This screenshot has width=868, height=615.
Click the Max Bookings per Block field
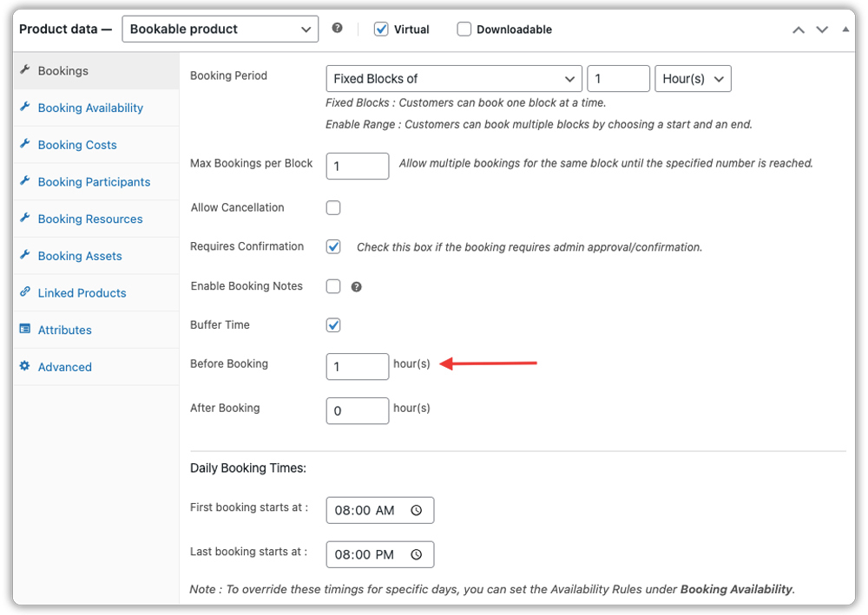click(357, 167)
